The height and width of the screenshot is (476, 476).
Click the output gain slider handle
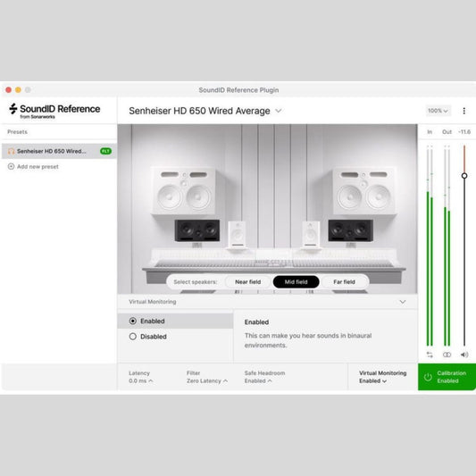[464, 175]
